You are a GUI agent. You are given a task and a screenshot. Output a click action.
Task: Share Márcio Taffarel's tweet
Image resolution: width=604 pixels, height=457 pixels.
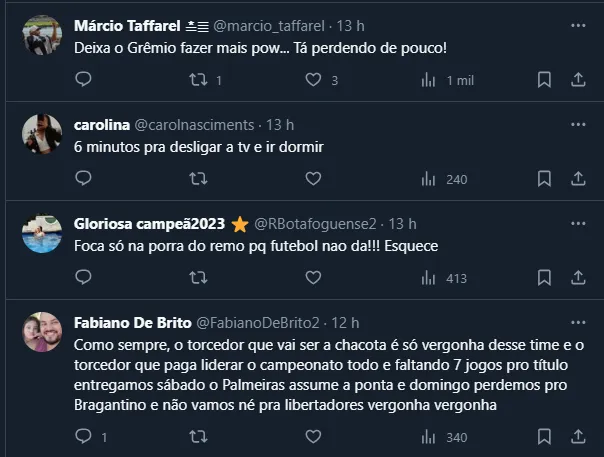tap(578, 80)
